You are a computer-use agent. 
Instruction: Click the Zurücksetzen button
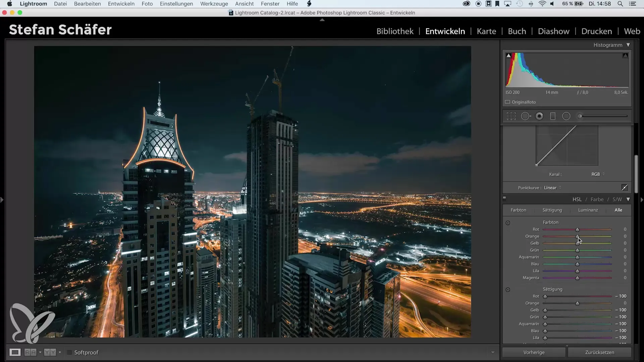tap(600, 352)
